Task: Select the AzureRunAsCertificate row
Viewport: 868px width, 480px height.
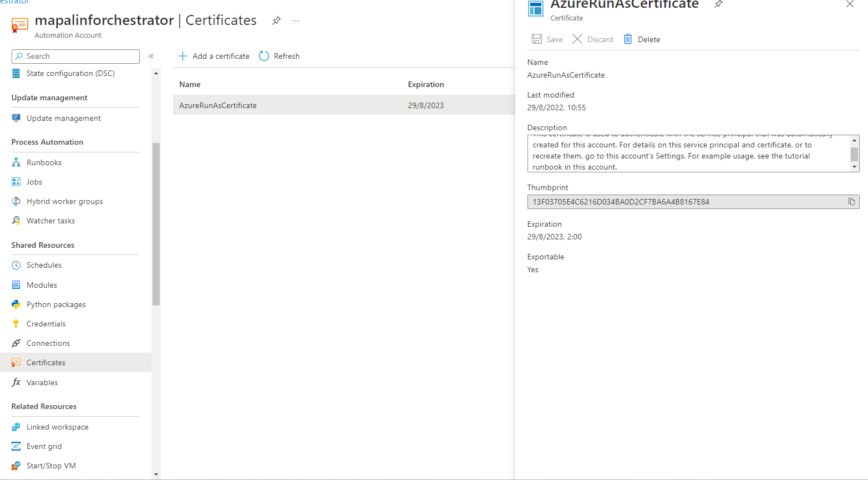Action: tap(218, 105)
